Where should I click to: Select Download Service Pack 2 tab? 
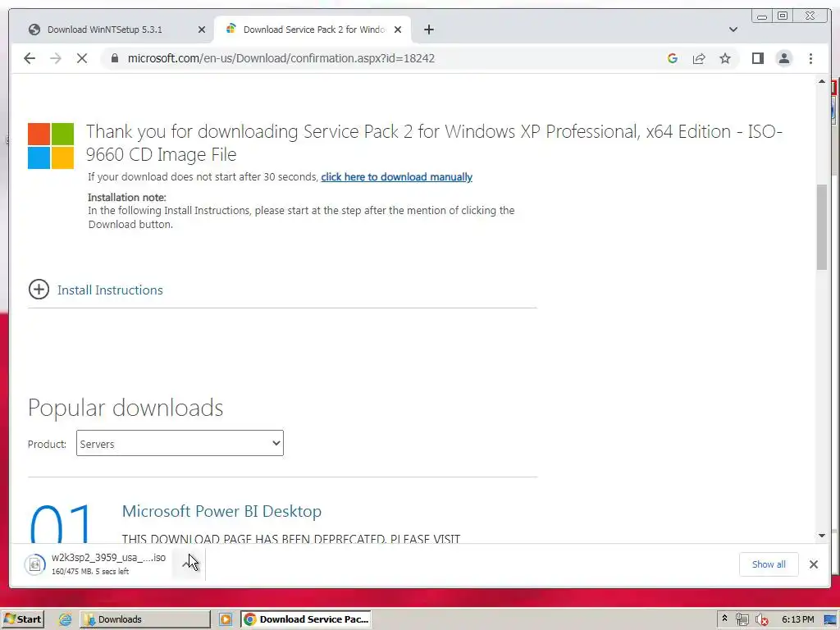(x=313, y=30)
